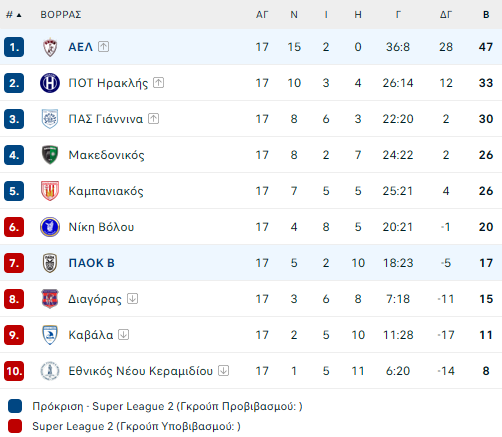
Task: Click the down arrow icon next to Εθνικός Νέου Κεραμιδίου
Action: click(x=223, y=371)
